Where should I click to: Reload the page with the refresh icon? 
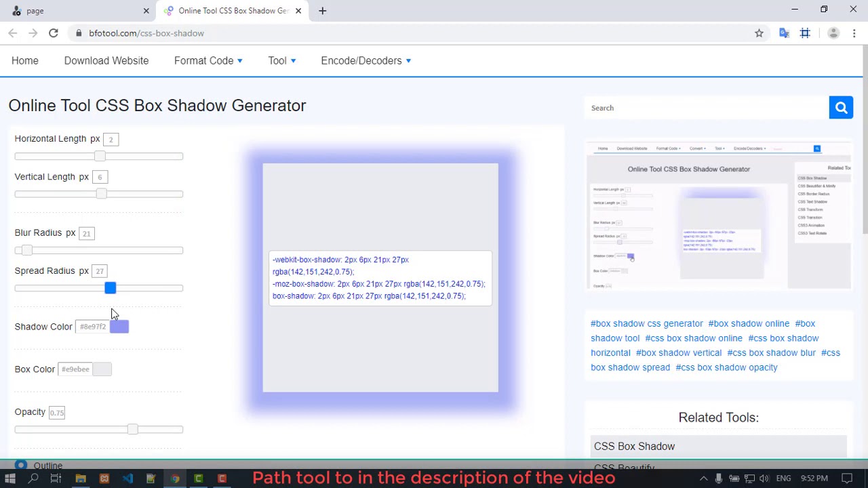[54, 33]
